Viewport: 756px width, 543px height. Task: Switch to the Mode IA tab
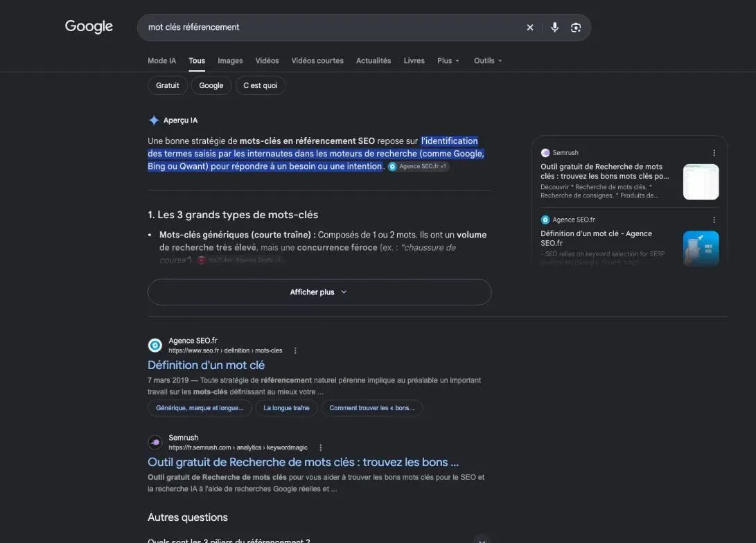pyautogui.click(x=161, y=61)
